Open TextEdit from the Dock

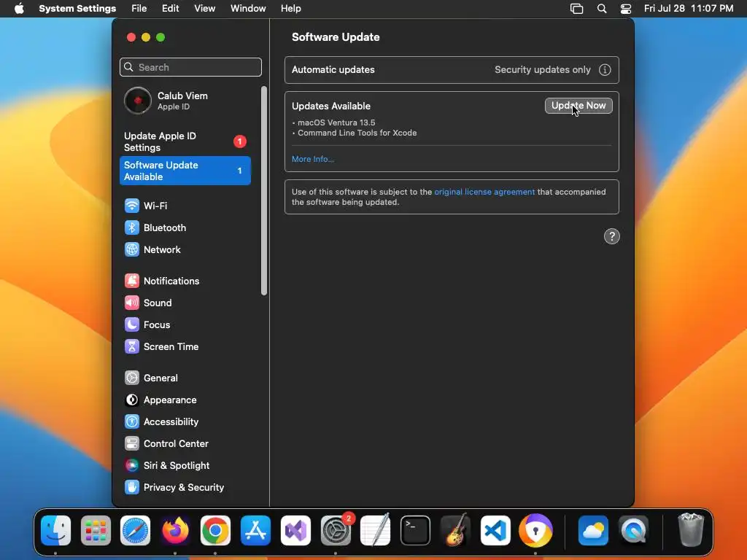pyautogui.click(x=376, y=530)
